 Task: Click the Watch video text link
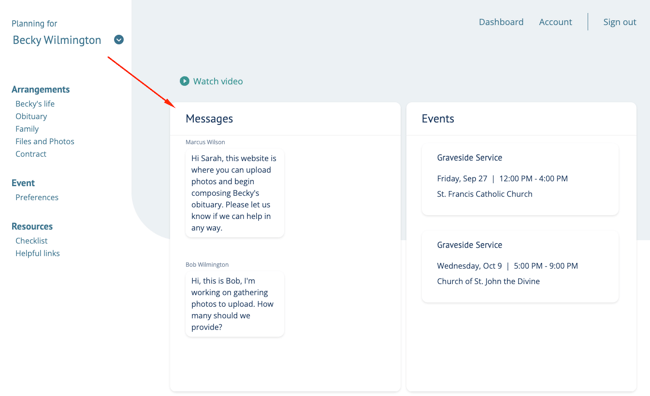(218, 81)
